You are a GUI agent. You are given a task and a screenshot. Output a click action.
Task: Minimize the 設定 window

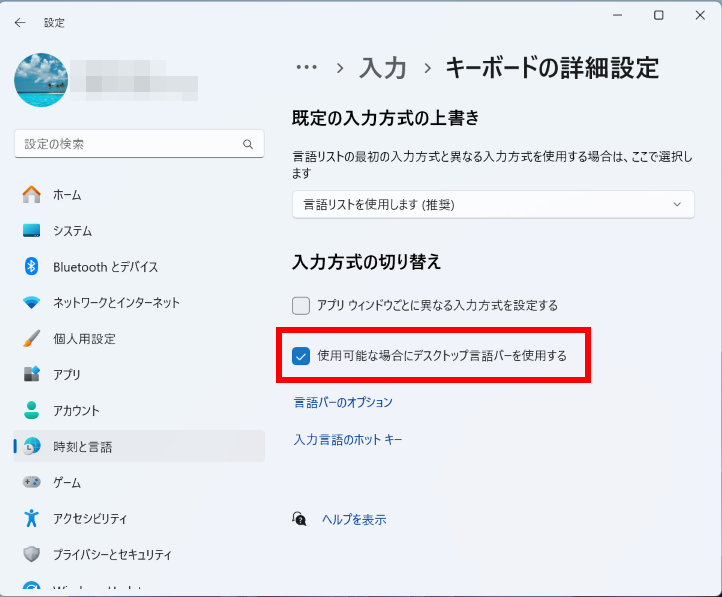(617, 15)
